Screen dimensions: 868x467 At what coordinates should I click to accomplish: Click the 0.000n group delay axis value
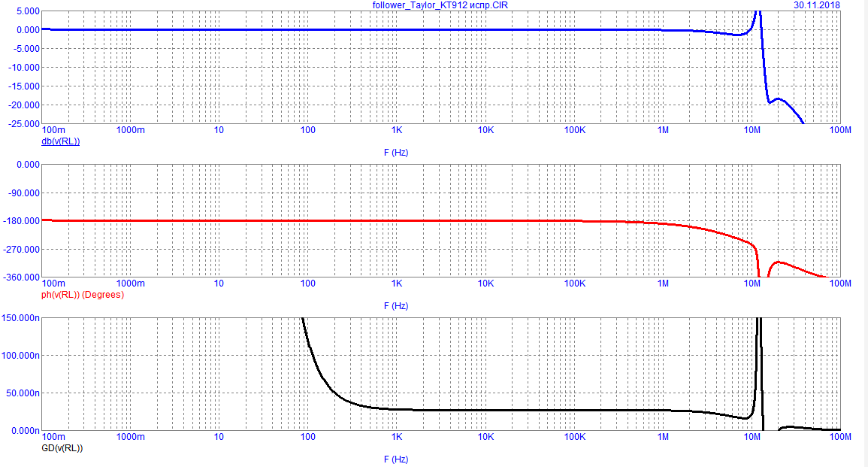click(x=25, y=431)
